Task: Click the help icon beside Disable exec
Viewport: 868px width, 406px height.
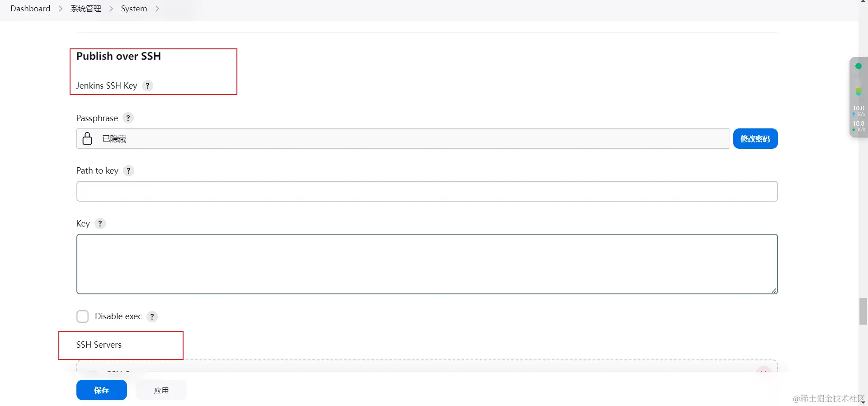Action: coord(152,316)
